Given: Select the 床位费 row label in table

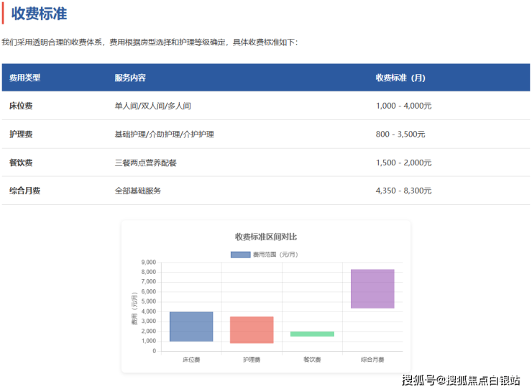Looking at the screenshot, I should point(21,106).
